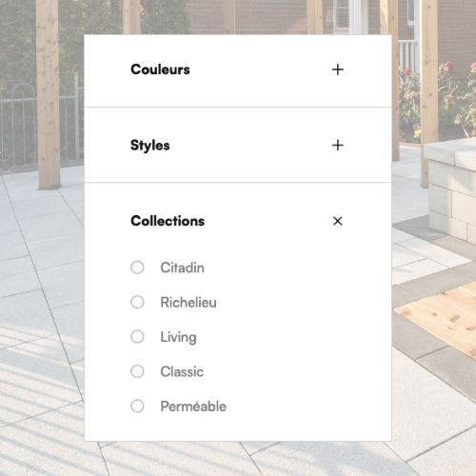The height and width of the screenshot is (476, 476).
Task: Choose the Richelieu collection label
Action: click(x=188, y=303)
